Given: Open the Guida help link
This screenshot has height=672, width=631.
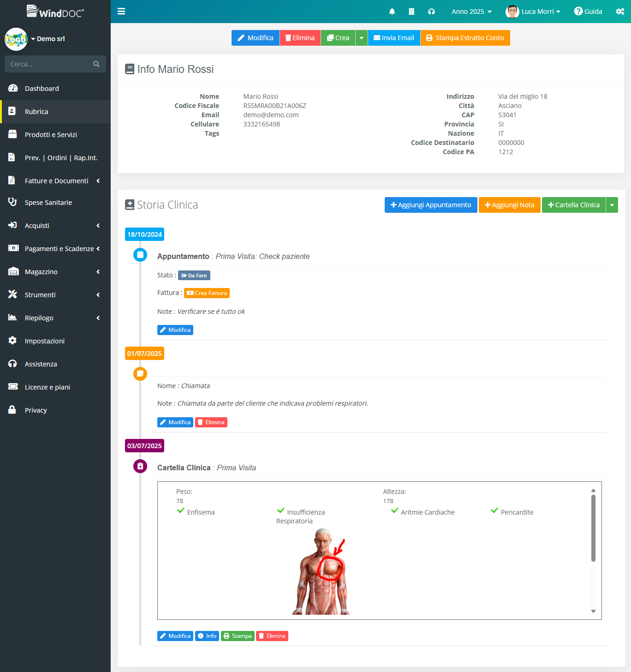Looking at the screenshot, I should click(588, 12).
